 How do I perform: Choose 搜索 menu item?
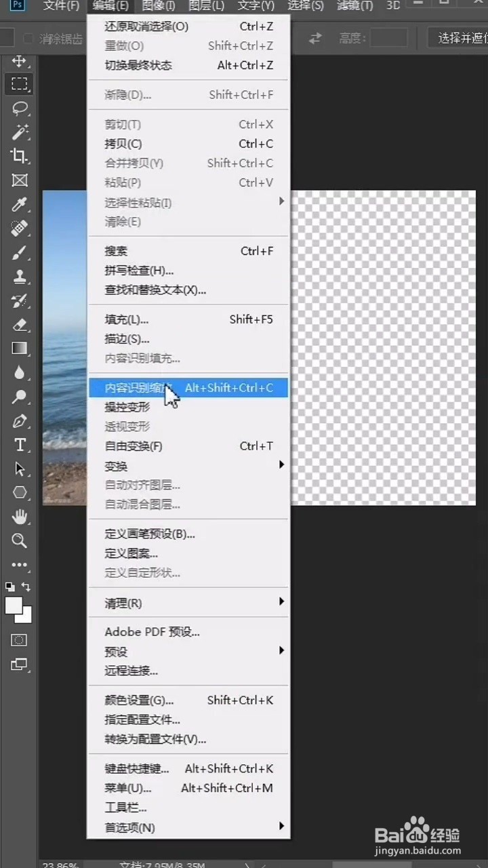tap(188, 251)
